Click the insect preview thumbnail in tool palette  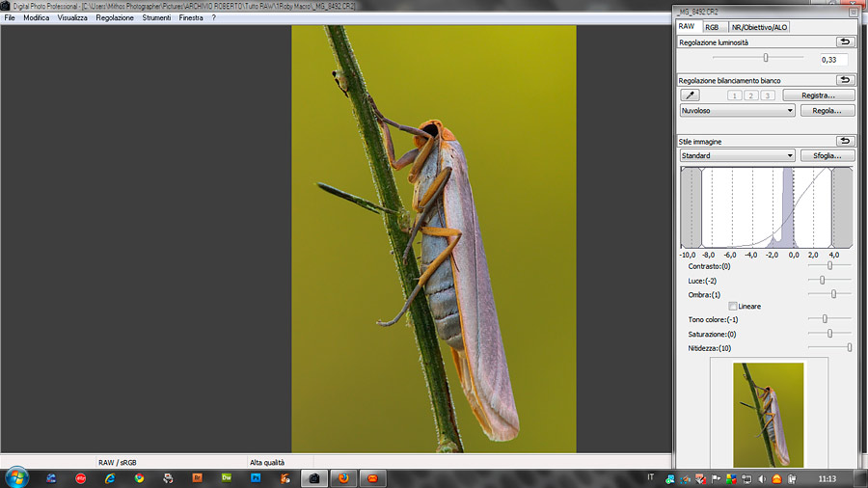click(x=769, y=415)
